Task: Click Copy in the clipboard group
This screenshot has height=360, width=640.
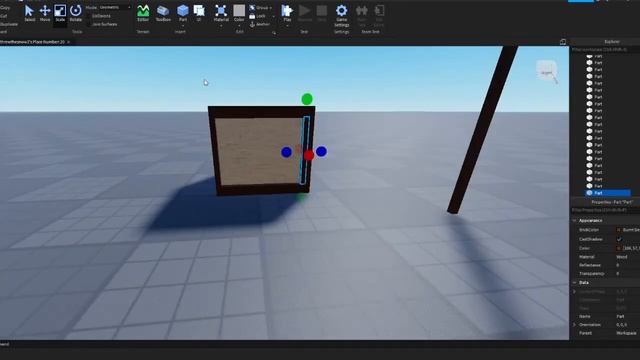Action: [x=5, y=8]
